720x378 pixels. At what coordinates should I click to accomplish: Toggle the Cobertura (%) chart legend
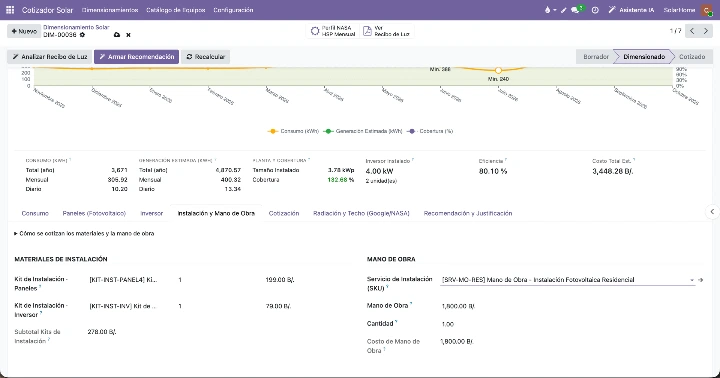coord(430,131)
